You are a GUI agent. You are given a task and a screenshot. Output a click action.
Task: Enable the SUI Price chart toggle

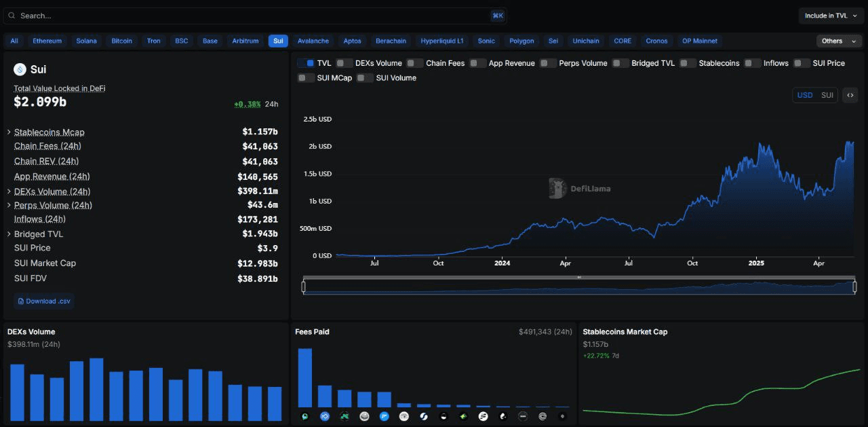pos(802,63)
